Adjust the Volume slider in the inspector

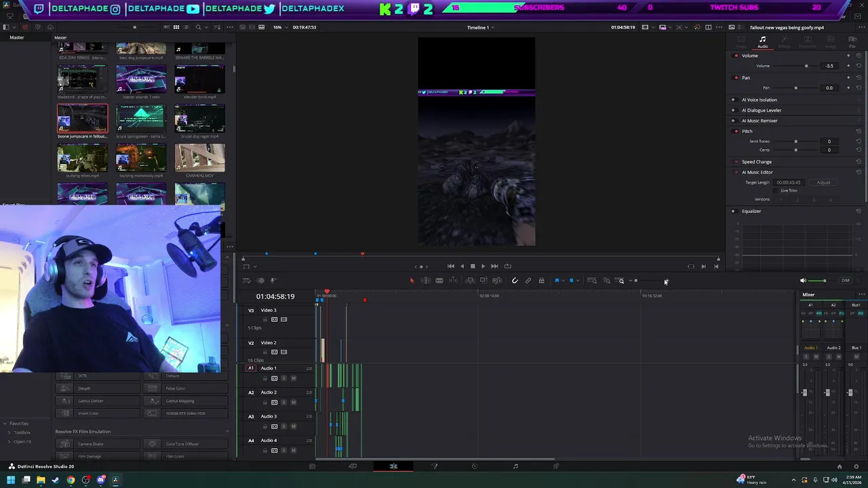(x=806, y=66)
